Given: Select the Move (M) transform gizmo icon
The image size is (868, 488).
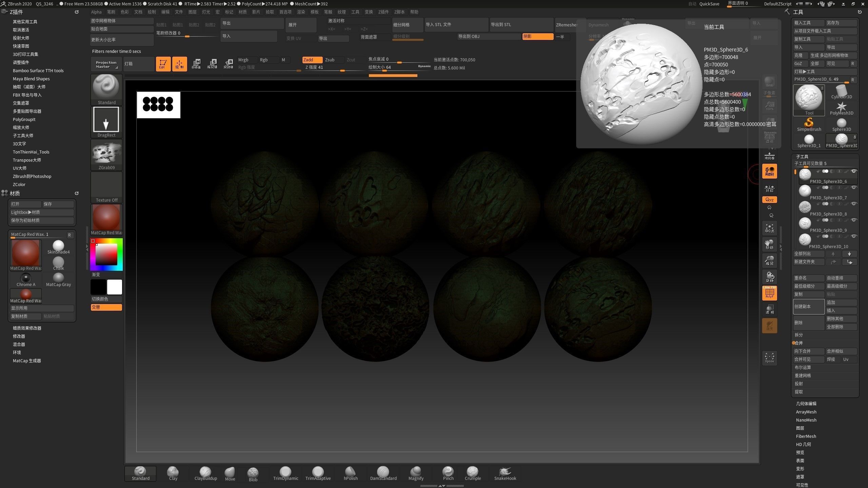Looking at the screenshot, I should 196,64.
